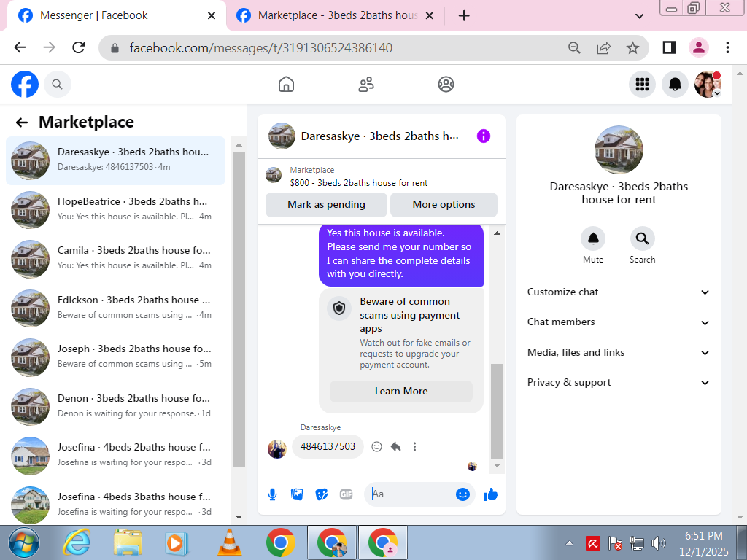Send a thumbs up like
The height and width of the screenshot is (560, 747).
(490, 495)
